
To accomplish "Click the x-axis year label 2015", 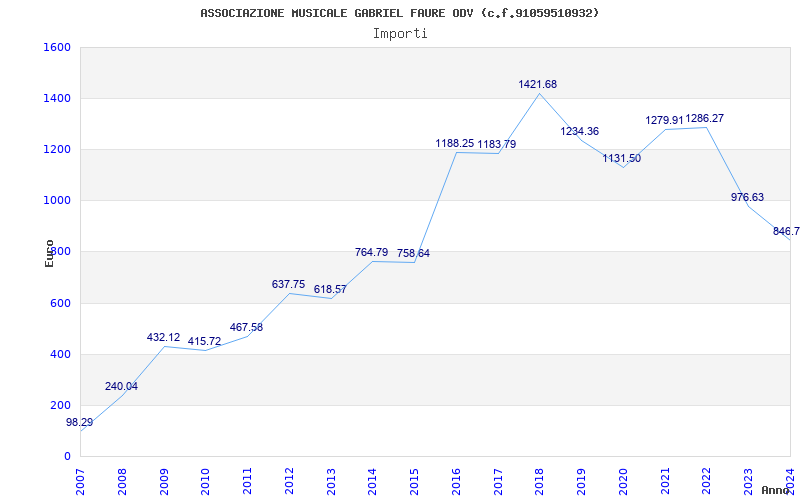I will click(414, 482).
